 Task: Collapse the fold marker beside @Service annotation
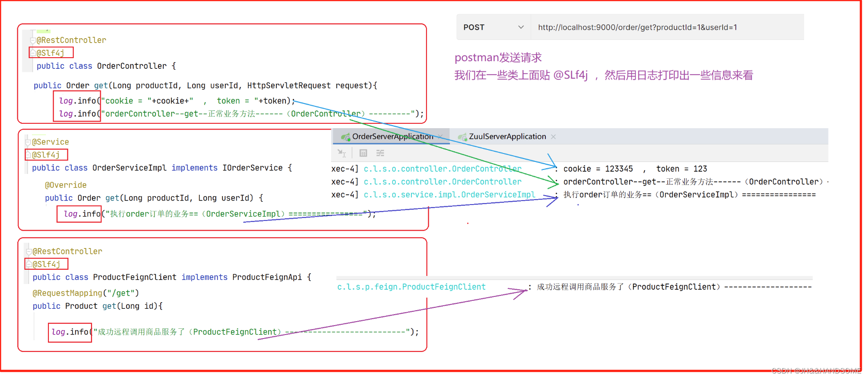(28, 142)
